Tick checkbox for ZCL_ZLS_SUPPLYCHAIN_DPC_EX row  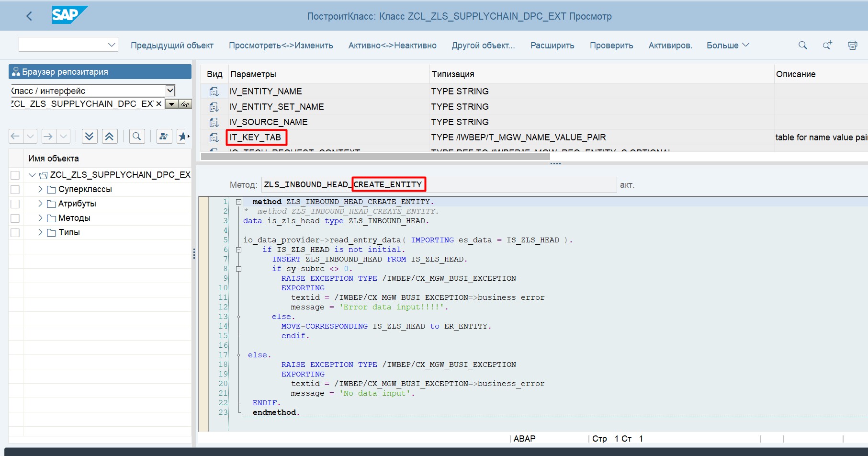15,175
